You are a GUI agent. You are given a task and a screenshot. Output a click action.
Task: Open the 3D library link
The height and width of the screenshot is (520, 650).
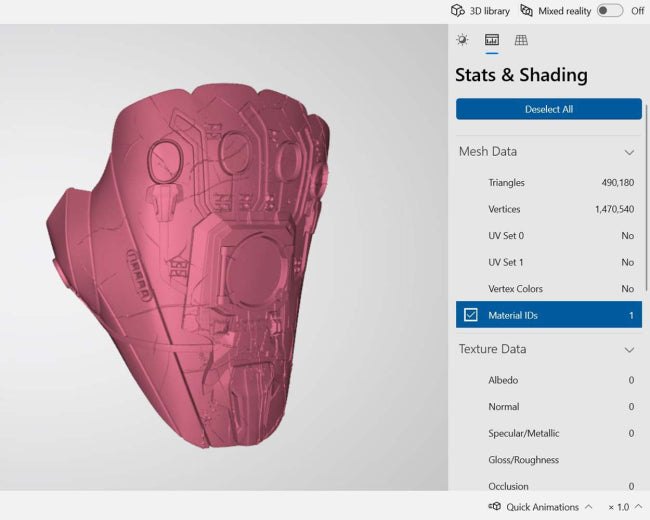click(x=490, y=11)
